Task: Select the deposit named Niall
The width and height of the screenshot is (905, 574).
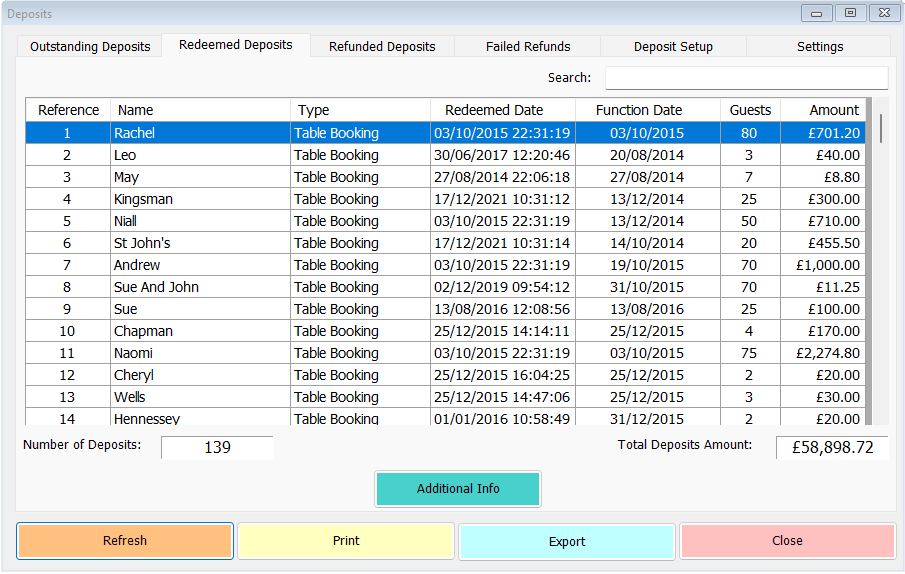Action: 200,221
